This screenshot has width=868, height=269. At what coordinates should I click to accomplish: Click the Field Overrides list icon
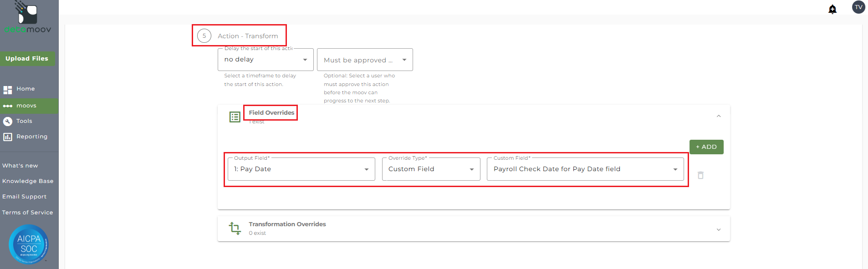pos(235,117)
